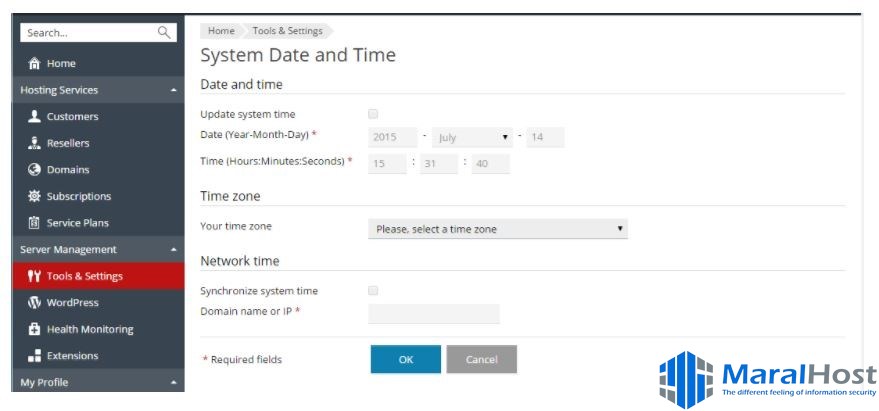
Task: Open Resellers in the sidebar
Action: point(98,143)
